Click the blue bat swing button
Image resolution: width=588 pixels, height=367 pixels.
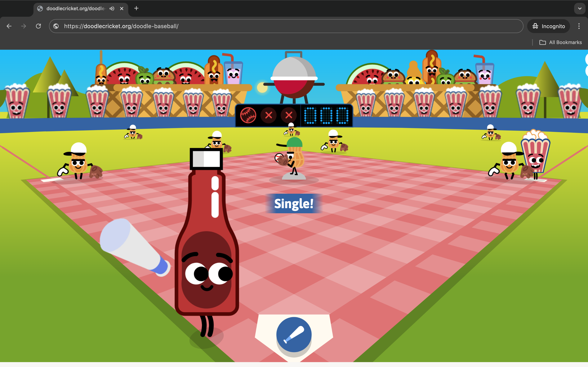coord(294,334)
